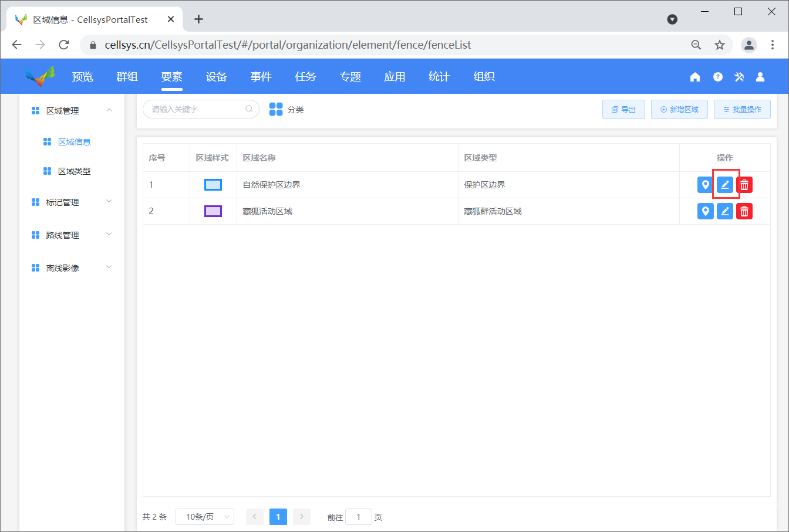Reload the browser page

point(64,45)
